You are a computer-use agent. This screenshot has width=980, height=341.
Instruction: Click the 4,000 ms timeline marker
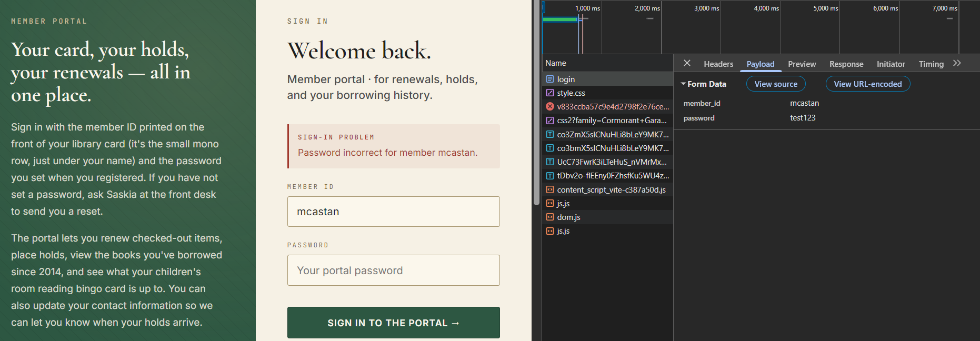click(x=766, y=8)
